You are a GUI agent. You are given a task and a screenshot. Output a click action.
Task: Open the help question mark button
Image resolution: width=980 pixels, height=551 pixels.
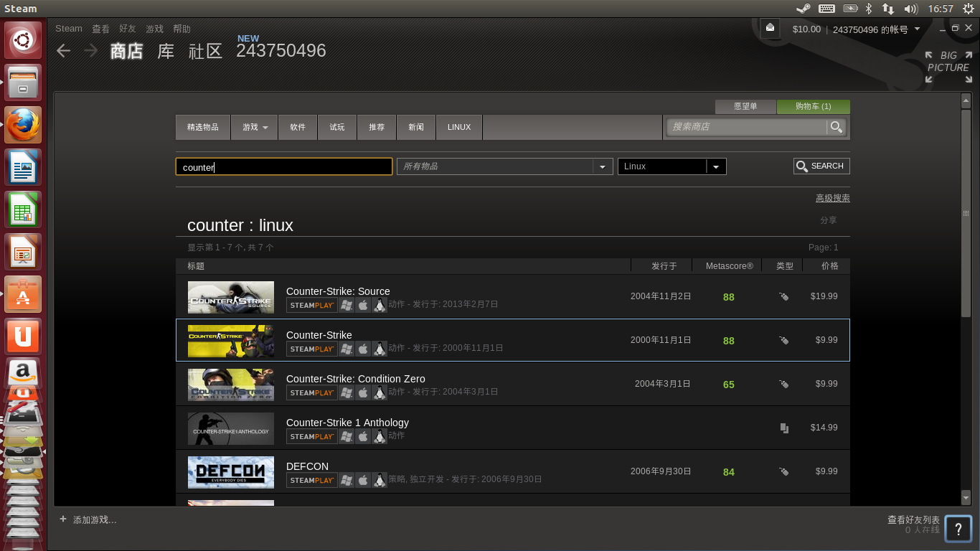click(x=958, y=529)
